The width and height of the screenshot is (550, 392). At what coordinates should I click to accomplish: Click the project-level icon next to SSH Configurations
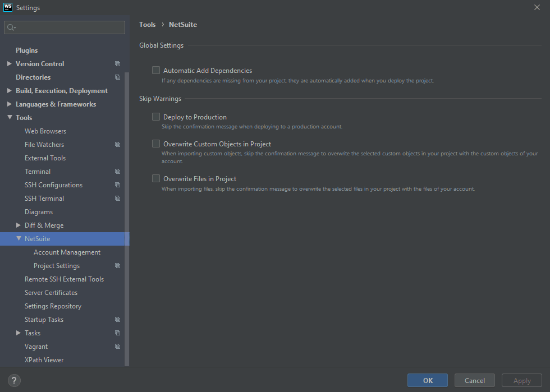[x=117, y=185]
